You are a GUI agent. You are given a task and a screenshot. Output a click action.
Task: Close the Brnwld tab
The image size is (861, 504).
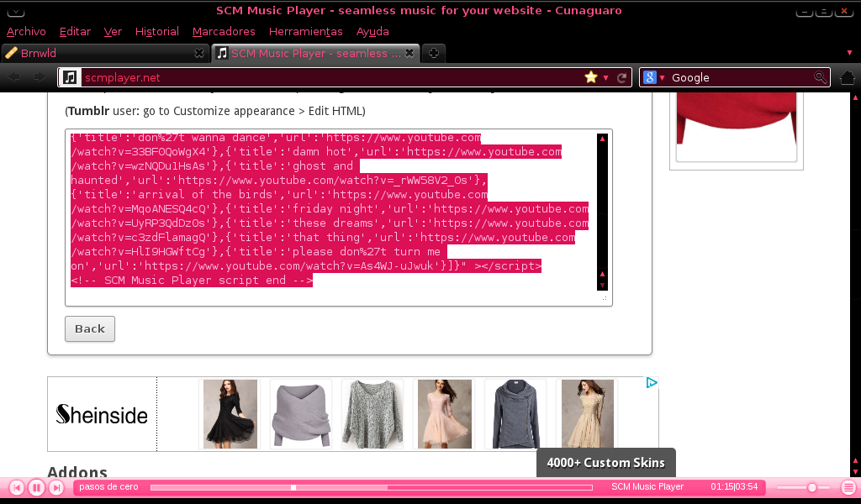pos(198,53)
